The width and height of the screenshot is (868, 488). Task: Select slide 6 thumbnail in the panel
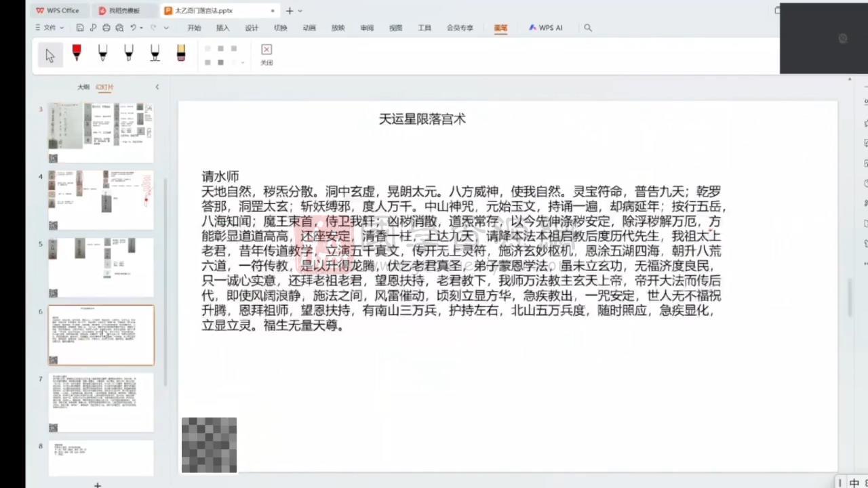coord(100,335)
